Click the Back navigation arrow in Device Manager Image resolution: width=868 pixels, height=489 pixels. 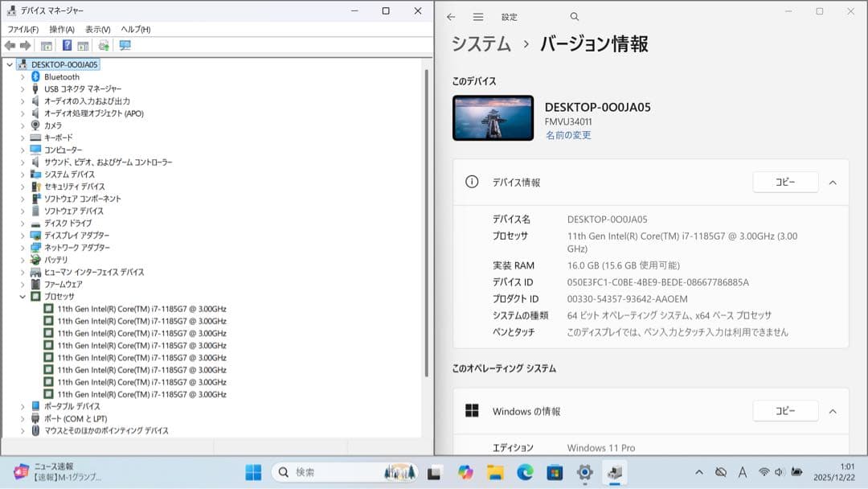click(x=10, y=46)
